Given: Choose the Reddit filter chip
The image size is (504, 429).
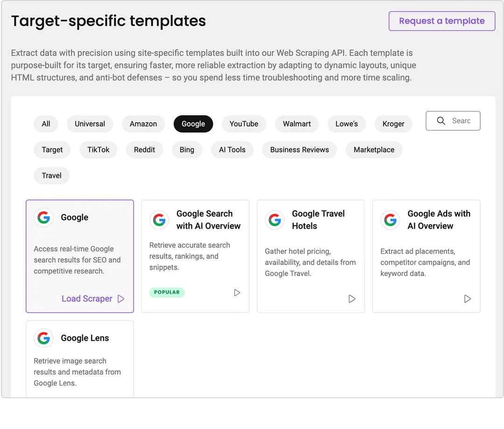Looking at the screenshot, I should pyautogui.click(x=144, y=150).
